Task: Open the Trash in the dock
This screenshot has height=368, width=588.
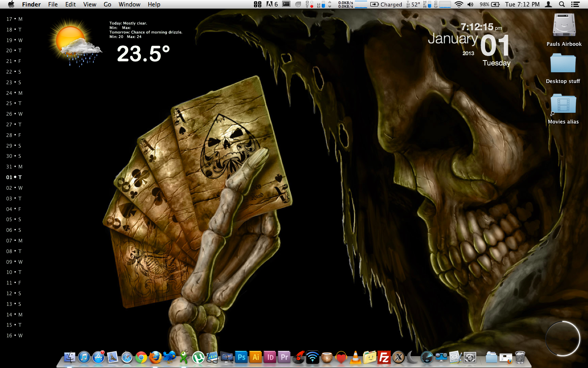Action: point(520,357)
